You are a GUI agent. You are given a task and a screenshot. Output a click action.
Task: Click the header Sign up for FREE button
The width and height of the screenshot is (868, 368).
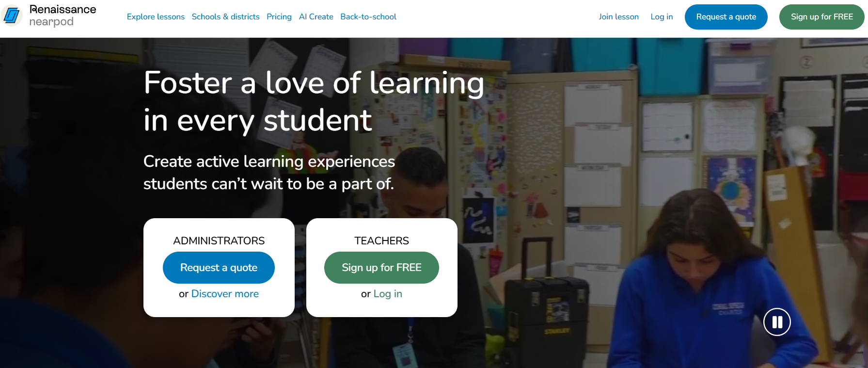[822, 17]
